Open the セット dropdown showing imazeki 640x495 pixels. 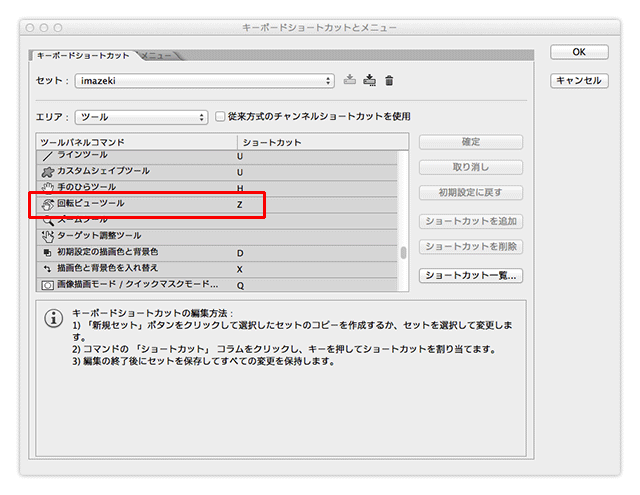pos(204,81)
